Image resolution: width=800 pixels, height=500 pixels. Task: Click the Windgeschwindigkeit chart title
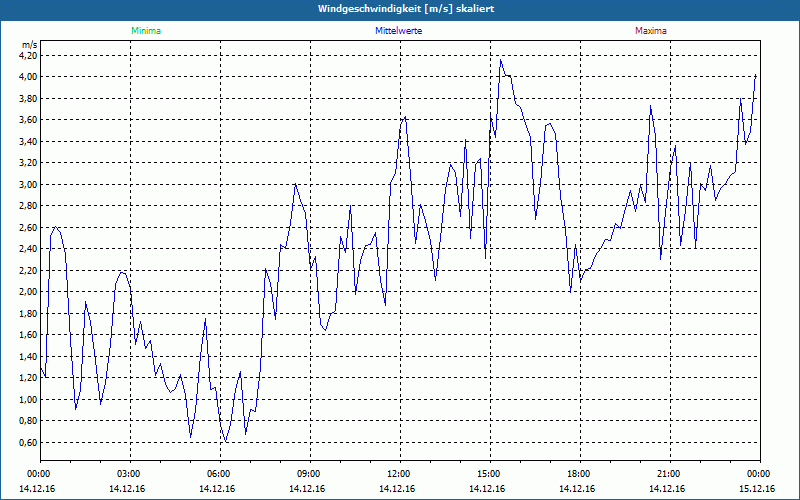[406, 9]
